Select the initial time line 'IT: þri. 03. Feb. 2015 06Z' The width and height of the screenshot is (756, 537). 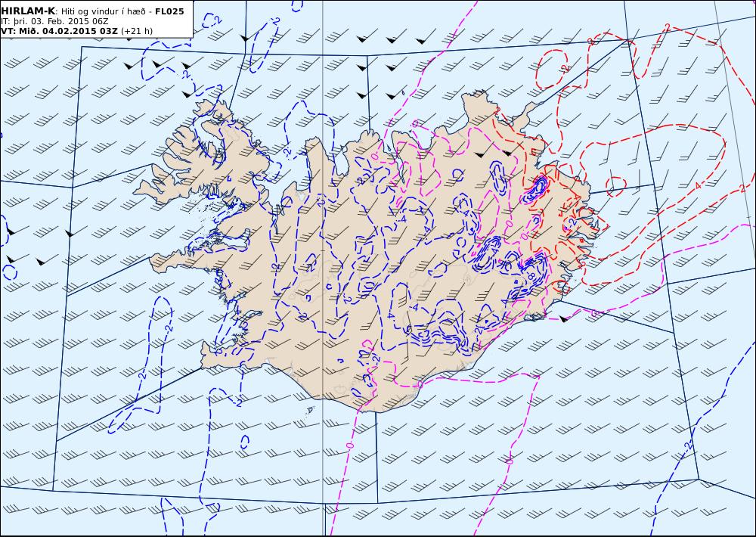[x=54, y=21]
